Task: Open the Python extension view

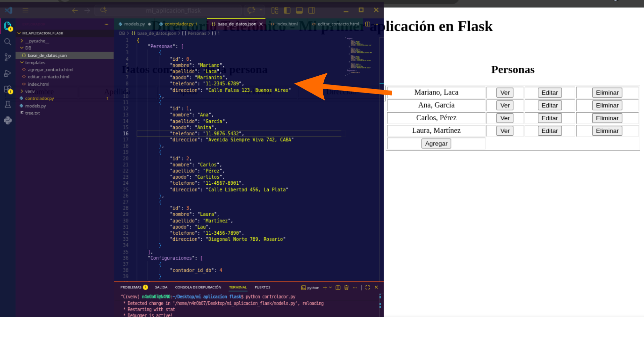Action: (8, 120)
